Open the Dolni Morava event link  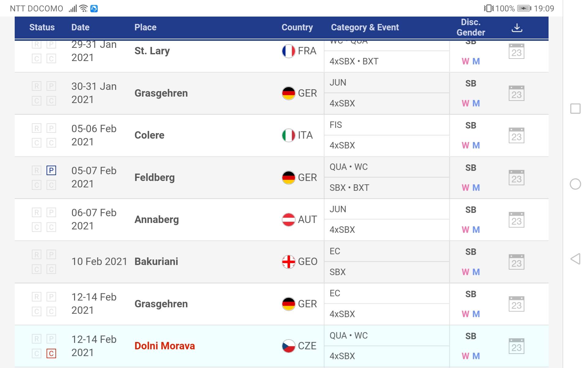click(164, 346)
